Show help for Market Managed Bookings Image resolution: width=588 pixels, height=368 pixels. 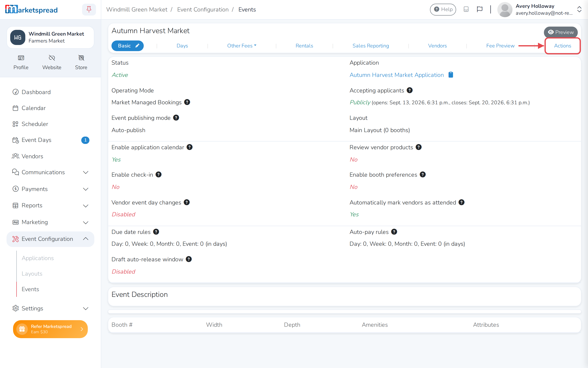coord(187,102)
